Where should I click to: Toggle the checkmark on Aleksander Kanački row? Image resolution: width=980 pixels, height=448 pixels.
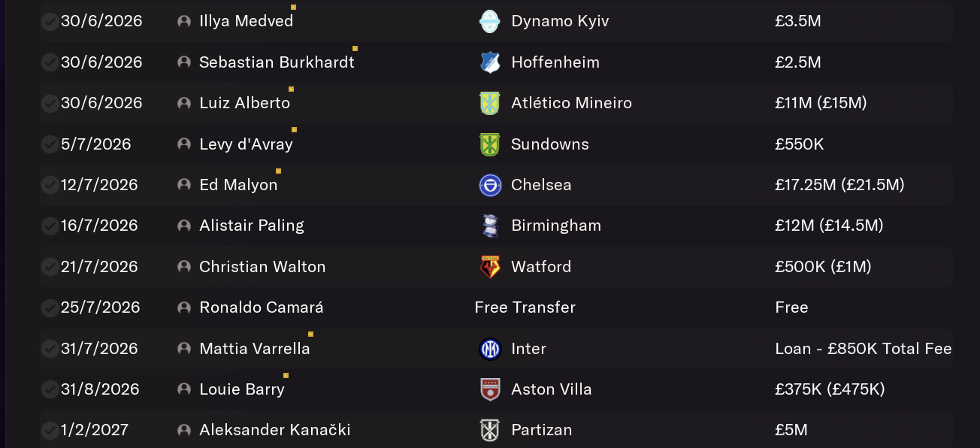click(x=50, y=431)
